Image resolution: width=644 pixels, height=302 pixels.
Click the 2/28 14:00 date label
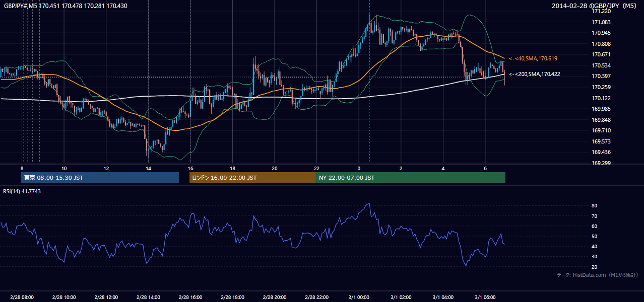coord(148,297)
